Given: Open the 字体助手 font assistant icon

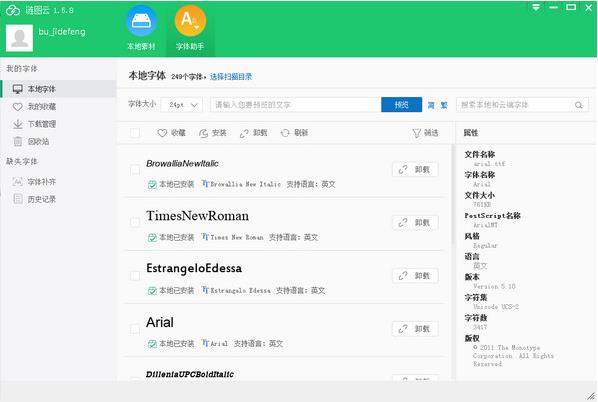Looking at the screenshot, I should tap(190, 21).
